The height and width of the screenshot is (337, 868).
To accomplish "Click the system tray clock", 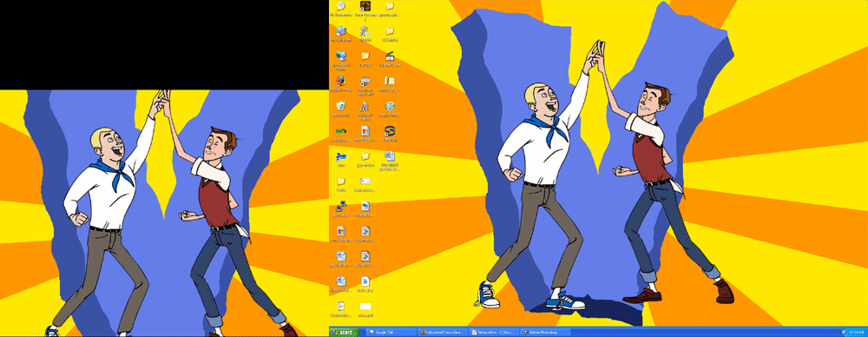I will 855,332.
